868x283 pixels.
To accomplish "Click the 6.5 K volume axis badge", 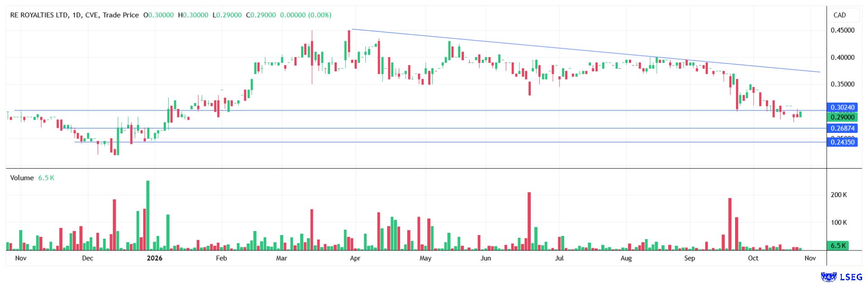I will click(838, 245).
